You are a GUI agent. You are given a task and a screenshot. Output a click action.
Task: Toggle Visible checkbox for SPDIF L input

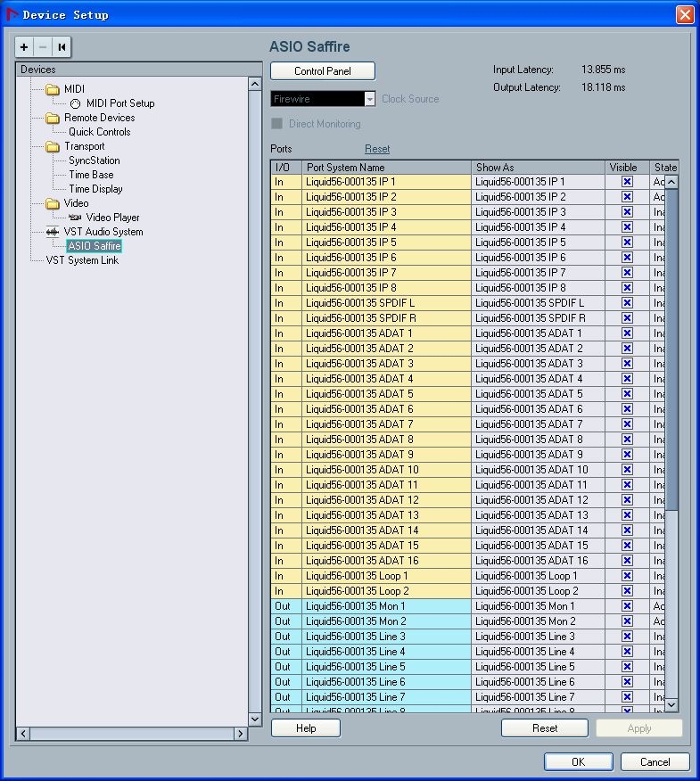click(x=627, y=303)
